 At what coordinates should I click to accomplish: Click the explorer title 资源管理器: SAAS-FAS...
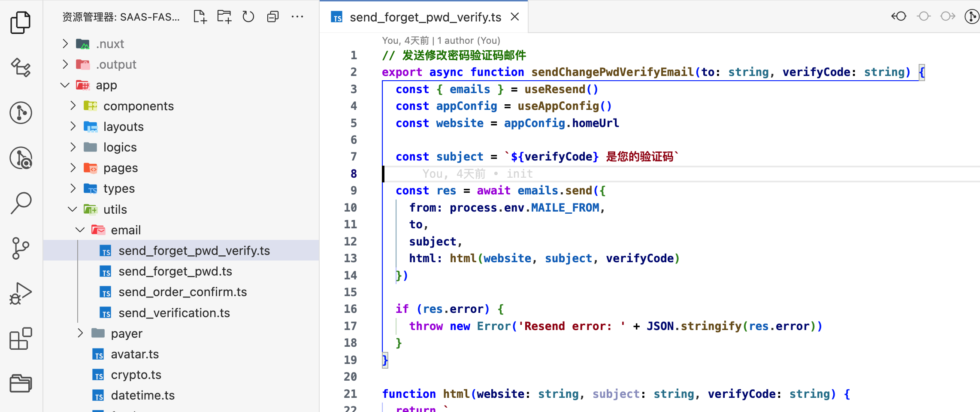(x=121, y=17)
